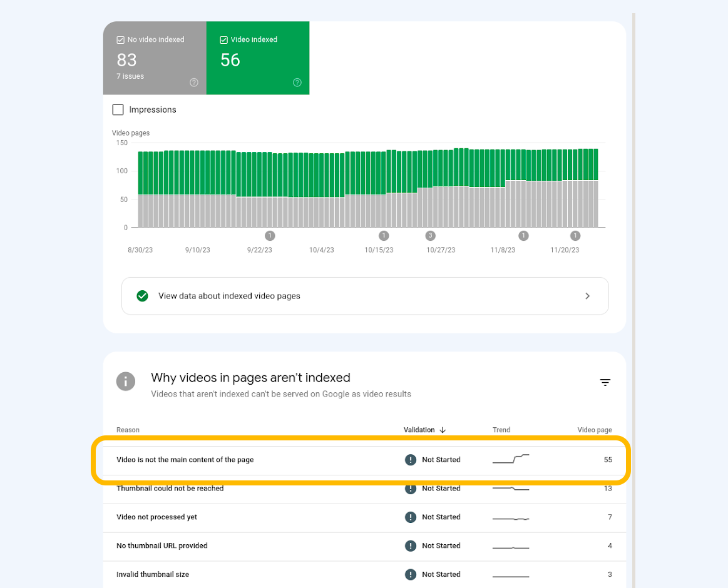Click the "3" marker on the chart near 10/27/23
The image size is (728, 588).
coord(430,236)
